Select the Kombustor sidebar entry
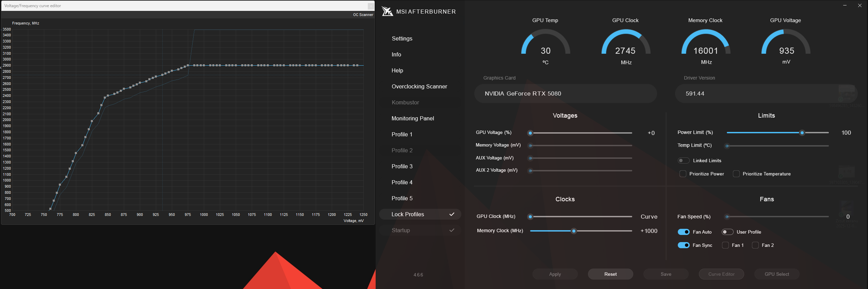Viewport: 868px width, 289px height. 405,102
